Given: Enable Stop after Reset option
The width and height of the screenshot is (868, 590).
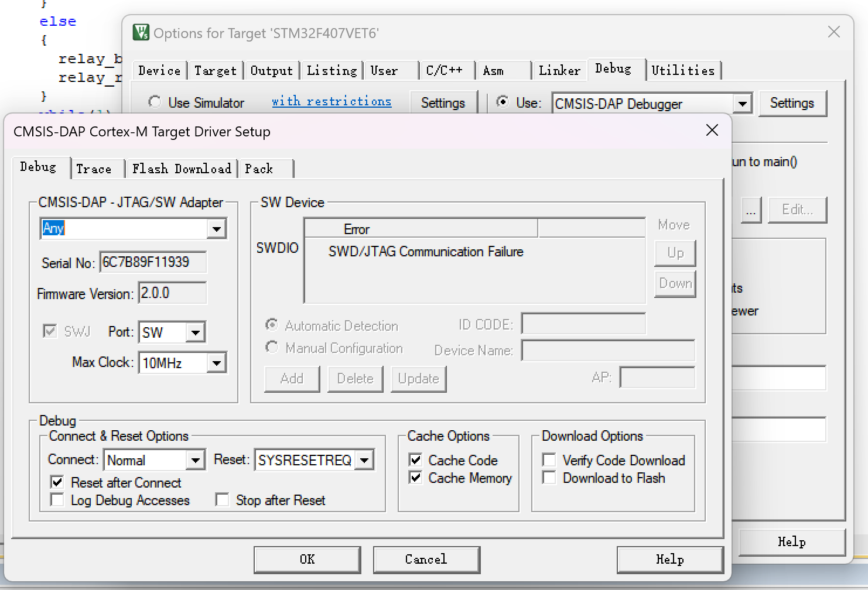Looking at the screenshot, I should click(222, 500).
